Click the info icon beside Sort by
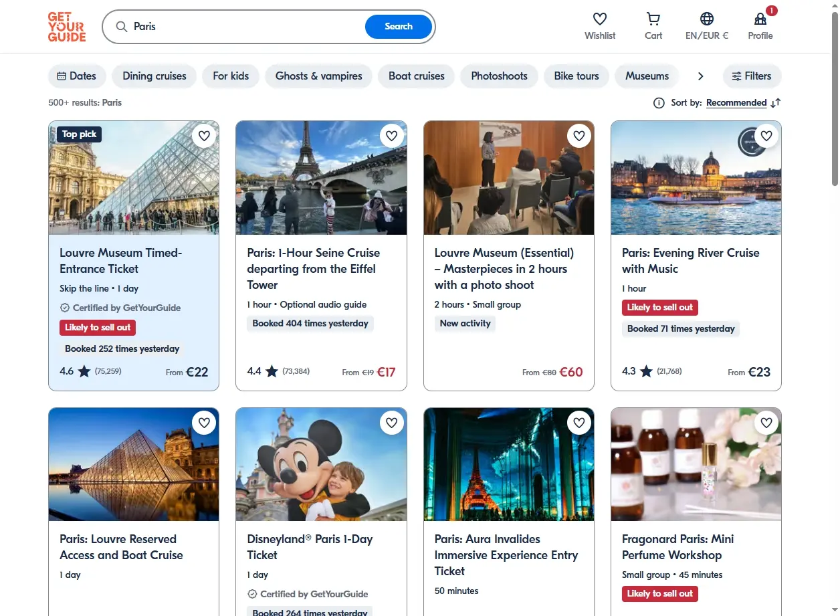This screenshot has height=616, width=840. pos(659,103)
